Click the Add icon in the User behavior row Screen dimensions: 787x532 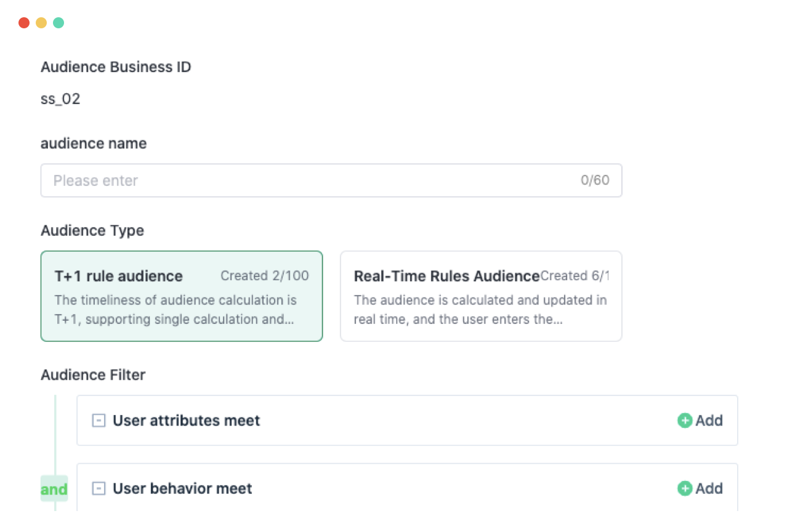[x=701, y=488]
